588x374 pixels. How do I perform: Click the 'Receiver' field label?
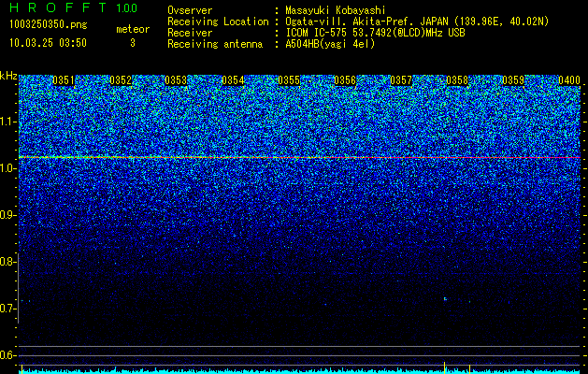click(x=190, y=33)
